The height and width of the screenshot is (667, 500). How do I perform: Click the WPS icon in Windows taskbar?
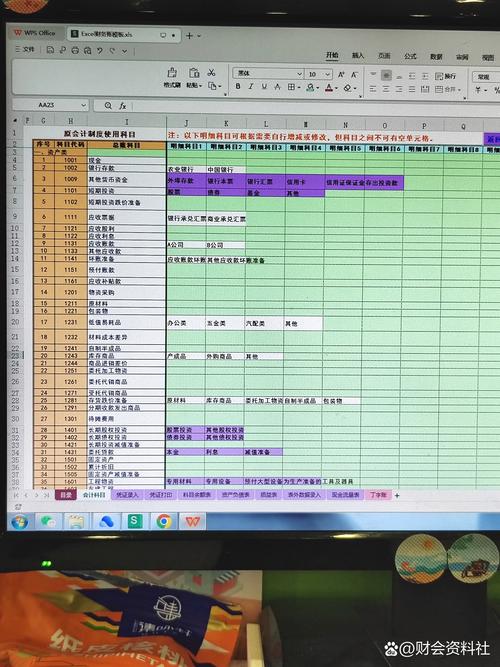pyautogui.click(x=192, y=521)
